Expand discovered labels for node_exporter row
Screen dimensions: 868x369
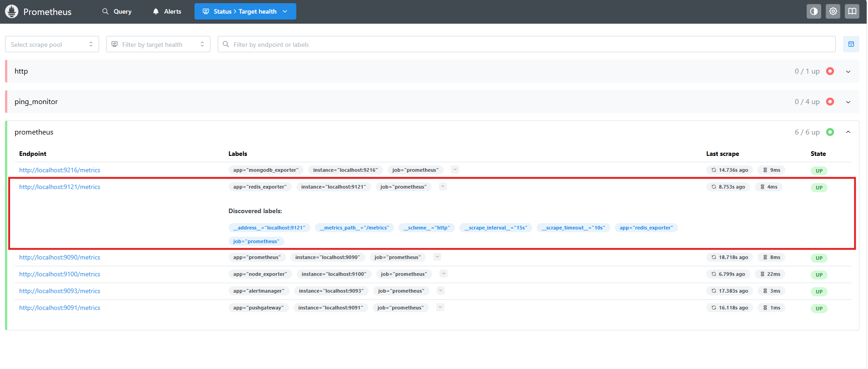click(444, 274)
